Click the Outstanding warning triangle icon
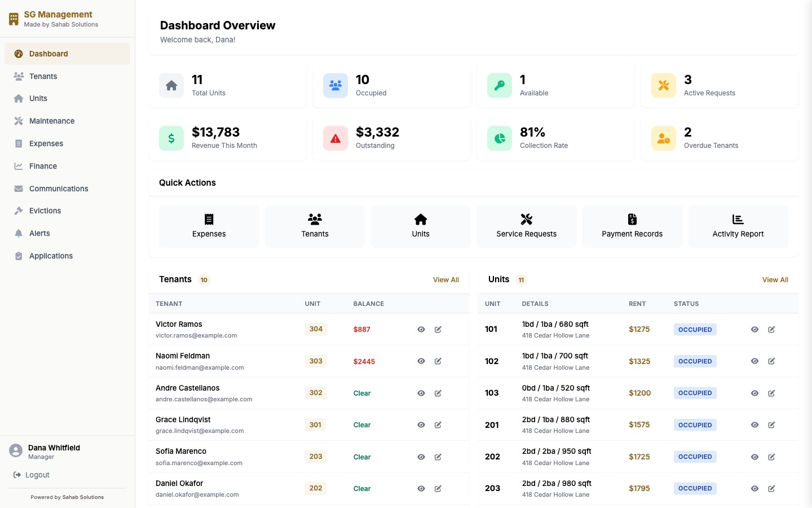The width and height of the screenshot is (812, 508). pos(336,138)
